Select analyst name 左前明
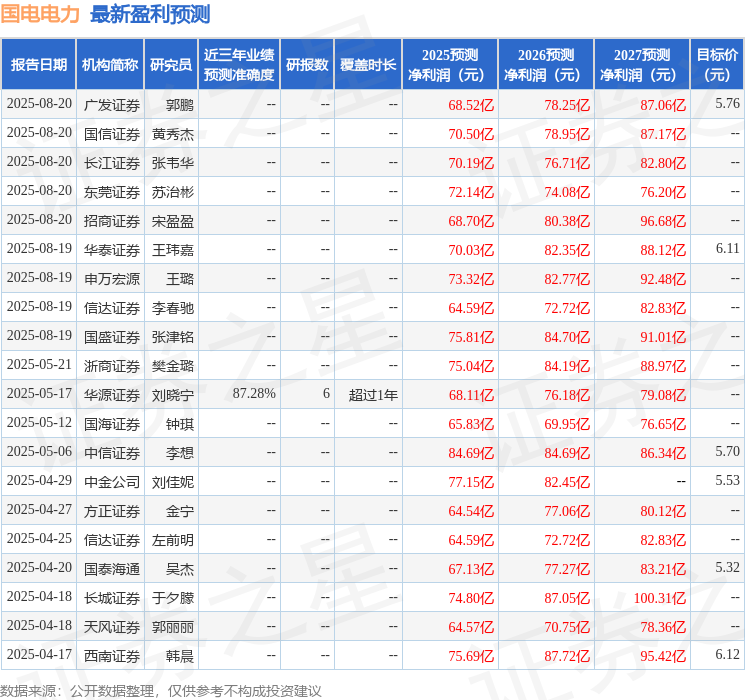This screenshot has height=700, width=745. pos(172,540)
